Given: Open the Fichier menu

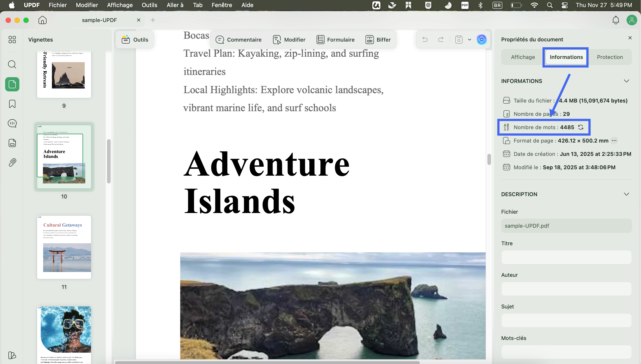Looking at the screenshot, I should point(58,5).
